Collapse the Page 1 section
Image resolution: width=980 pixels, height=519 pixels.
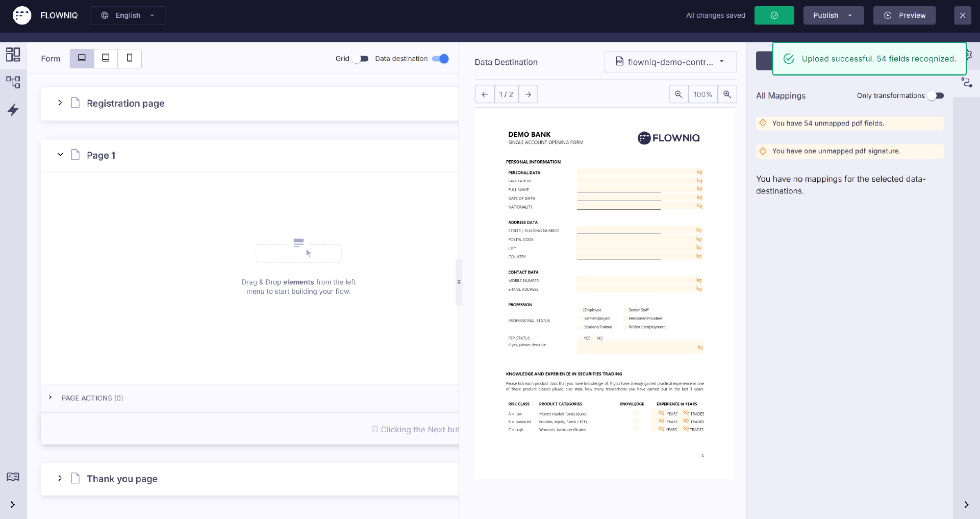click(x=60, y=155)
